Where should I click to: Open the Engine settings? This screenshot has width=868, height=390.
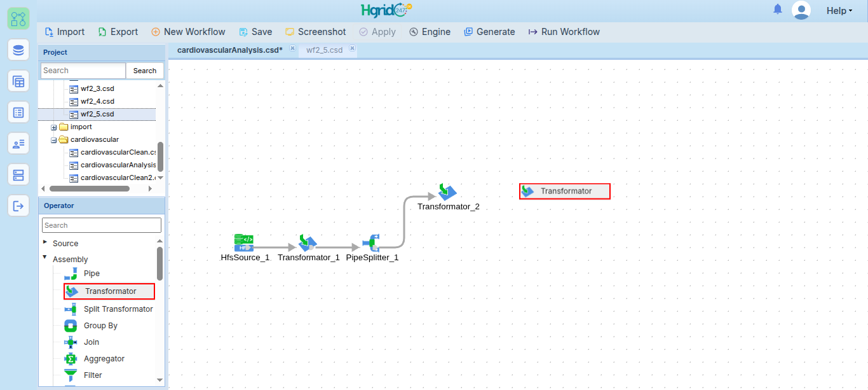[430, 32]
